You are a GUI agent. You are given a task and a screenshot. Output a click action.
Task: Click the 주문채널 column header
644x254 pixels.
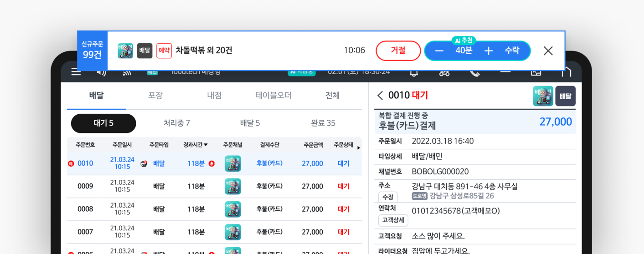(233, 145)
